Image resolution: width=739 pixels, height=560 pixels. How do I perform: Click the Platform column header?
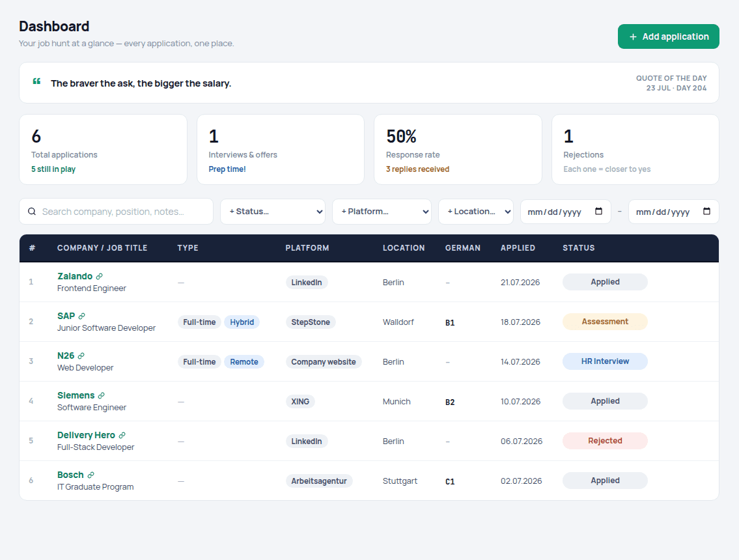(x=307, y=248)
